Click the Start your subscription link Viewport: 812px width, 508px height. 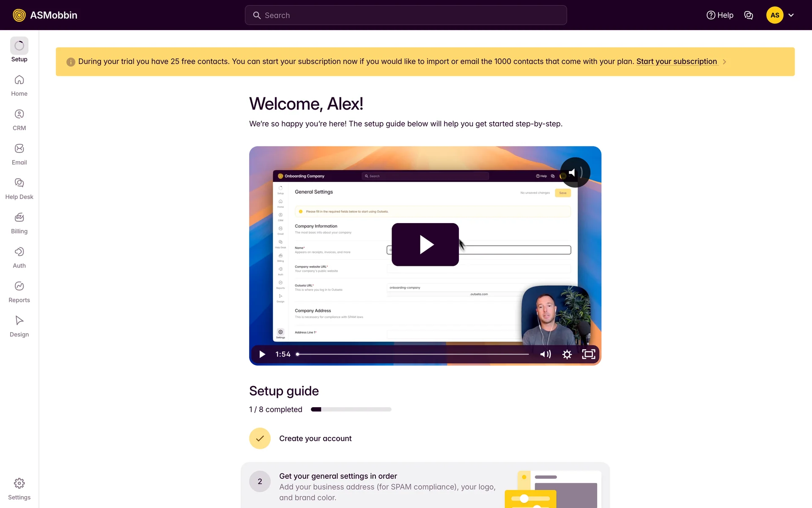(676, 61)
